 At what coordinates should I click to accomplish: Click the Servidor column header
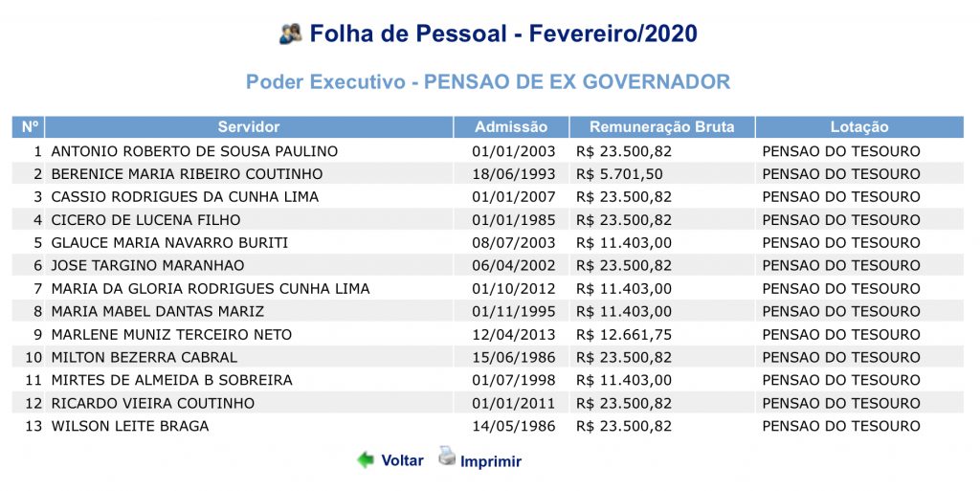(x=249, y=126)
